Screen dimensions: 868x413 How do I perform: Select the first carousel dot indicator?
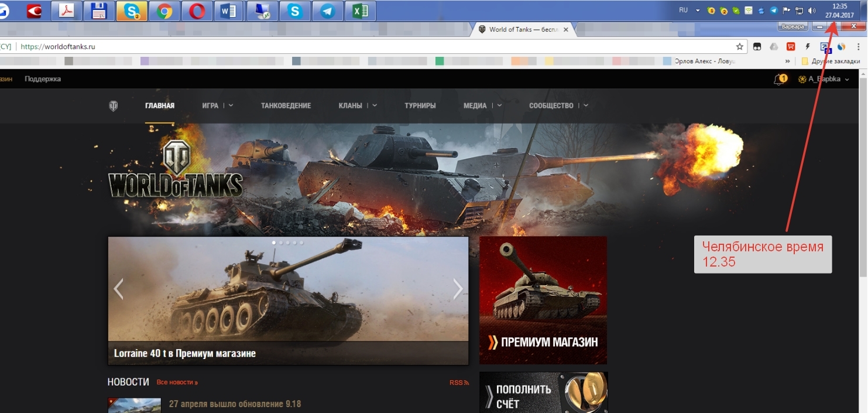pos(273,242)
